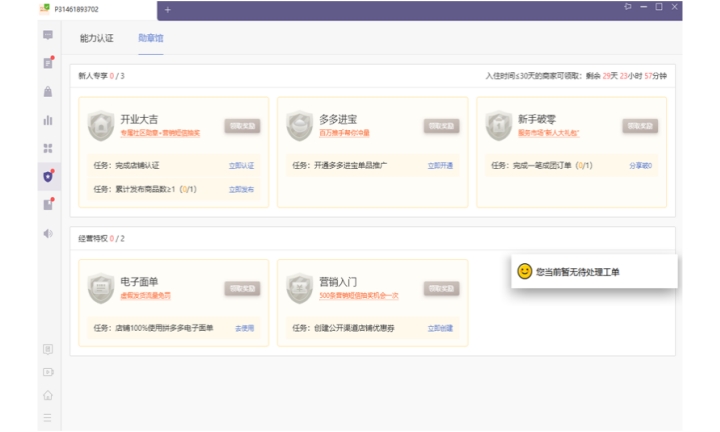Click the 经营特权 0/2 section header
The image size is (720, 432).
click(x=101, y=238)
